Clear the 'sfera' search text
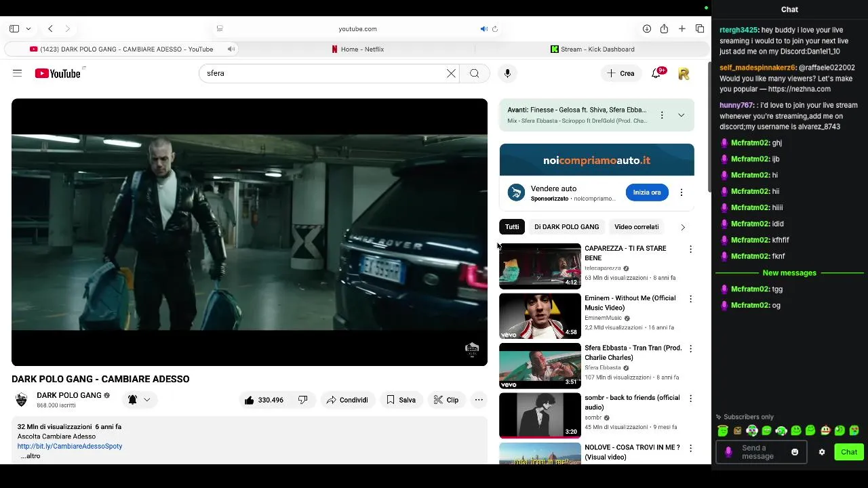The height and width of the screenshot is (488, 868). (x=451, y=73)
